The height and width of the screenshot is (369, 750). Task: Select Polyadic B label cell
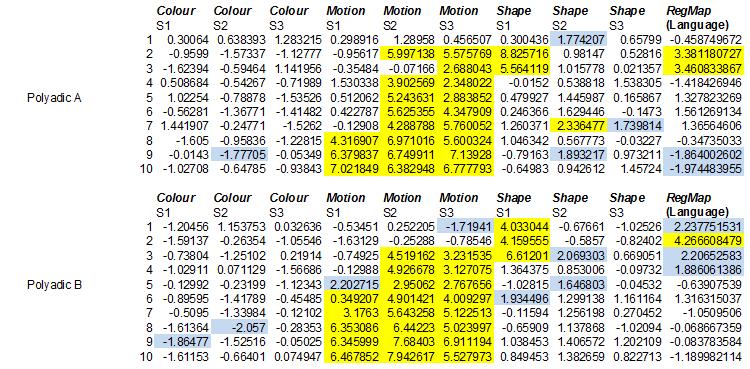pyautogui.click(x=55, y=285)
